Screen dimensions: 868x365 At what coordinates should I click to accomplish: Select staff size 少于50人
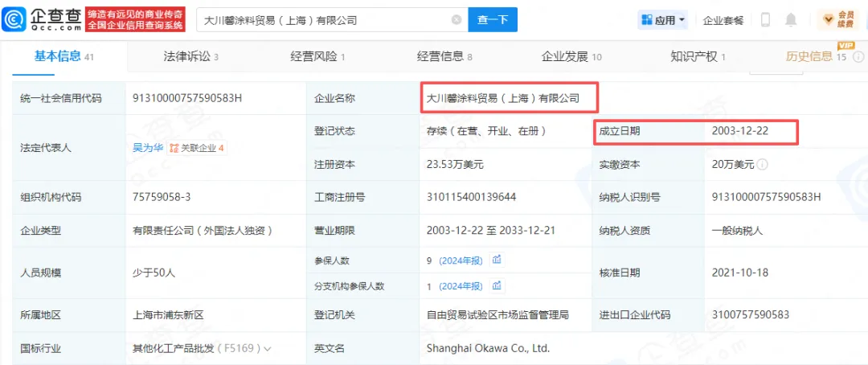click(x=154, y=273)
